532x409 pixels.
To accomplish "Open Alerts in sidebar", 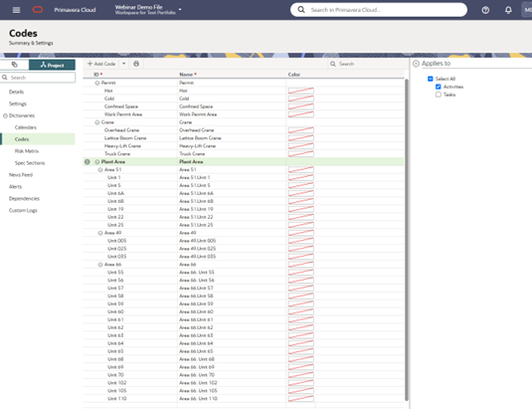I will pos(15,187).
